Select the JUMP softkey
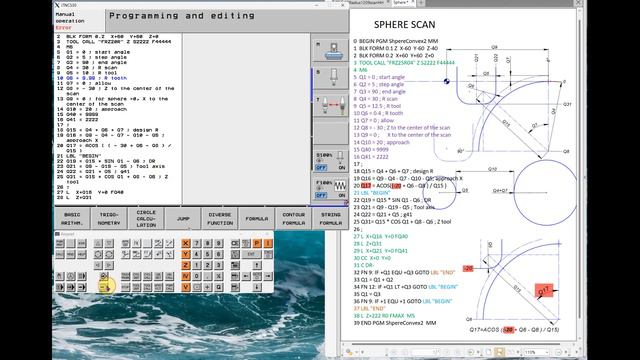Screen dimensions: 640x360 [183, 219]
